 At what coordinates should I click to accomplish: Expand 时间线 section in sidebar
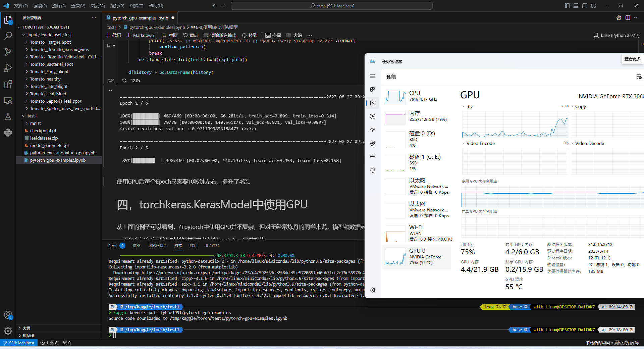59,336
